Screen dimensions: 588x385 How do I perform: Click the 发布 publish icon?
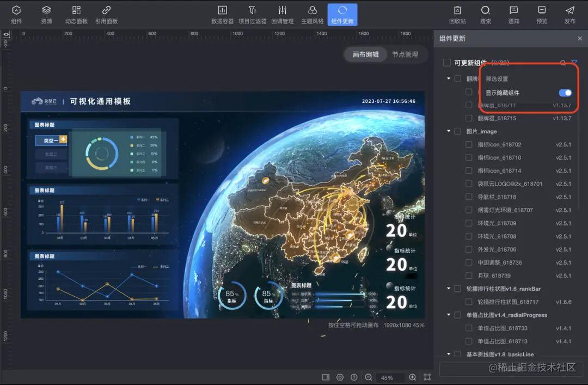570,15
